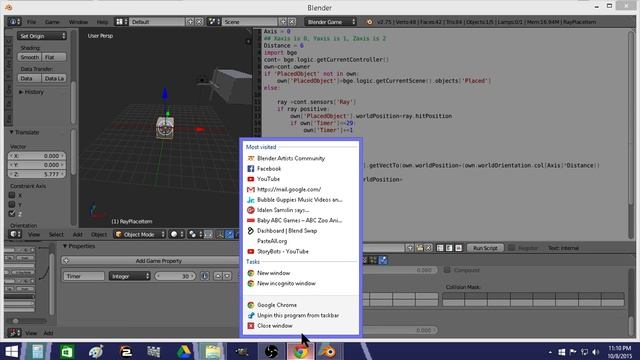Screen dimensions: 640x360
Task: Move Timer property down
Action: click(227, 276)
